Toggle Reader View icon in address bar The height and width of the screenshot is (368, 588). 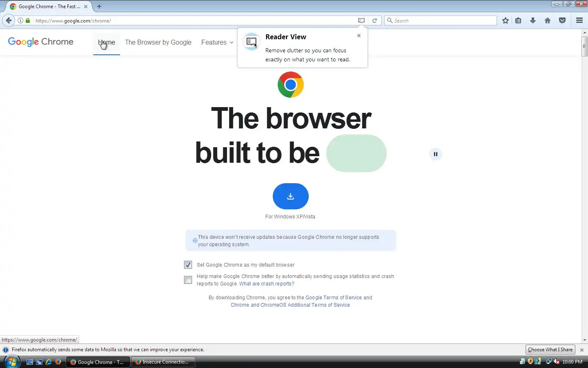click(361, 20)
